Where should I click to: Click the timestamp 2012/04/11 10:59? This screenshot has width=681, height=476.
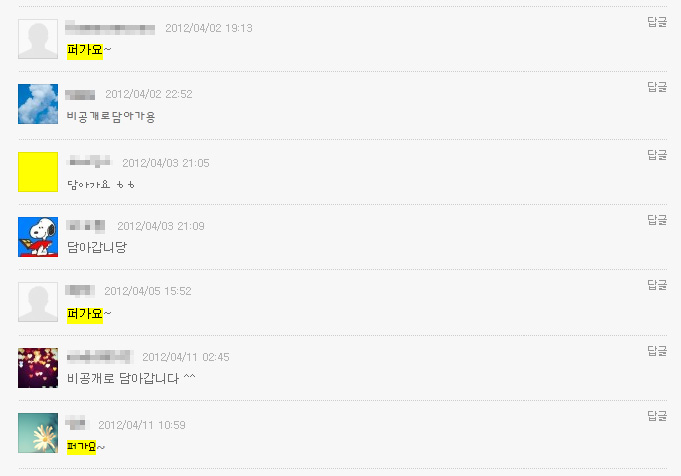point(142,425)
